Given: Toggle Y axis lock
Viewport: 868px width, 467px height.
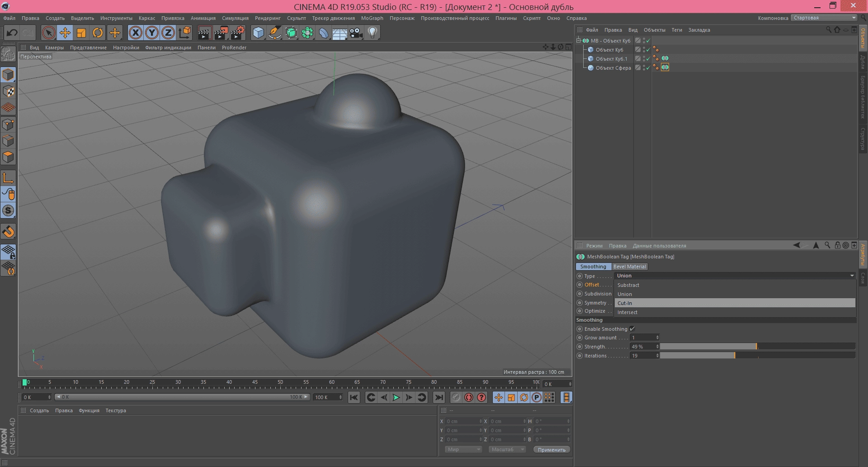Looking at the screenshot, I should 152,33.
